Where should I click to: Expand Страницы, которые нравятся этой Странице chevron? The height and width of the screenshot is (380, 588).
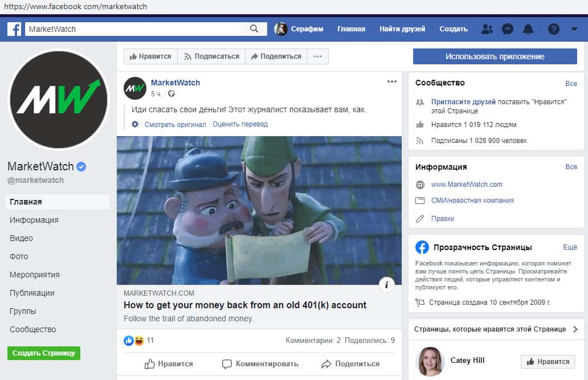575,329
